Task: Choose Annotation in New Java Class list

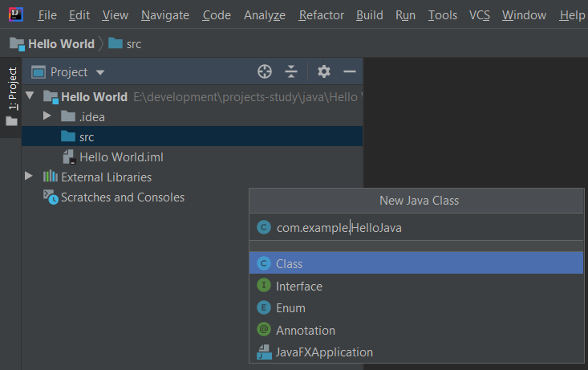Action: click(416, 330)
